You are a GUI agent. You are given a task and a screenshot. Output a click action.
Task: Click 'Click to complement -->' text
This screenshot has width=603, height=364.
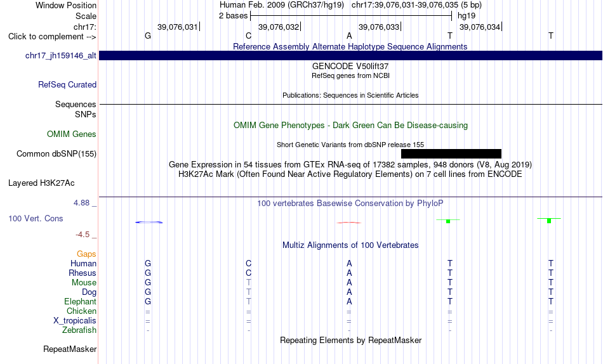[x=52, y=37]
